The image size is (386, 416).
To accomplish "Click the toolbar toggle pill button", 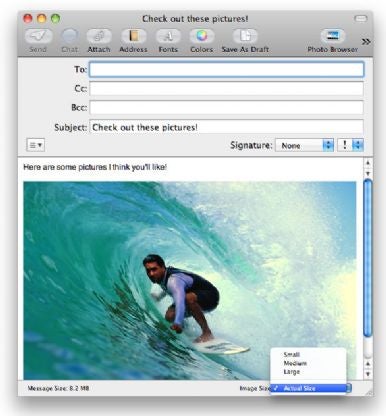I will (x=360, y=18).
